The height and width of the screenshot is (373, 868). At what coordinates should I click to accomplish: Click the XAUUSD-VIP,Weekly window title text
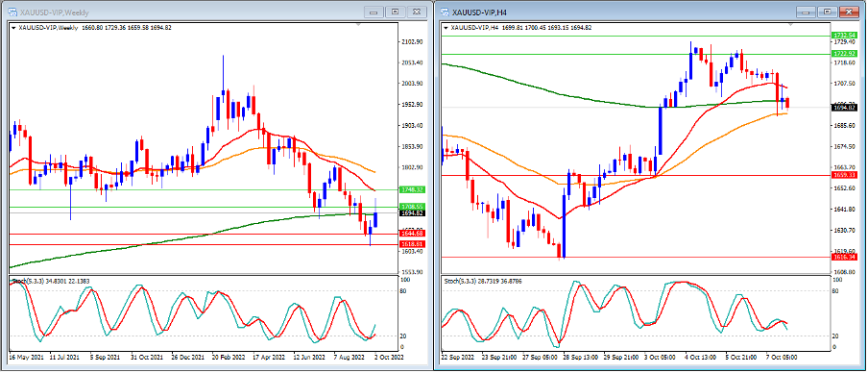[x=54, y=12]
